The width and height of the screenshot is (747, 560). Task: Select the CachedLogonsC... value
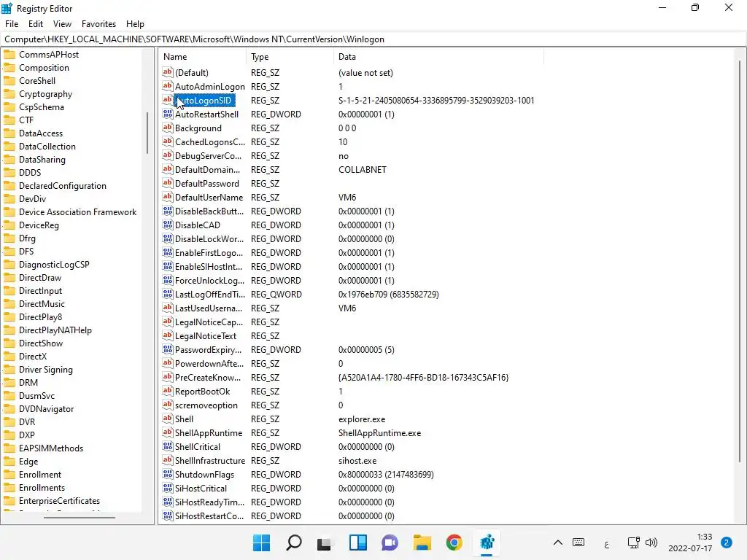click(209, 142)
